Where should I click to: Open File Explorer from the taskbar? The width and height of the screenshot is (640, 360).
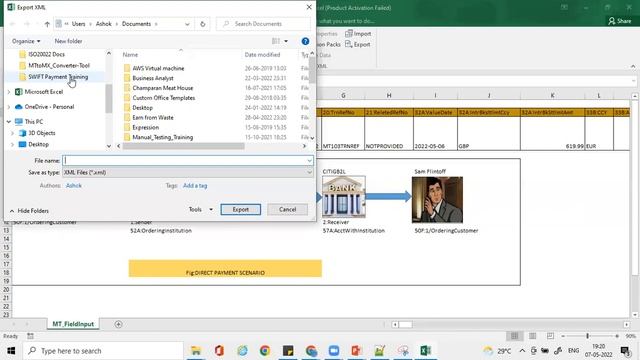pyautogui.click(x=196, y=351)
